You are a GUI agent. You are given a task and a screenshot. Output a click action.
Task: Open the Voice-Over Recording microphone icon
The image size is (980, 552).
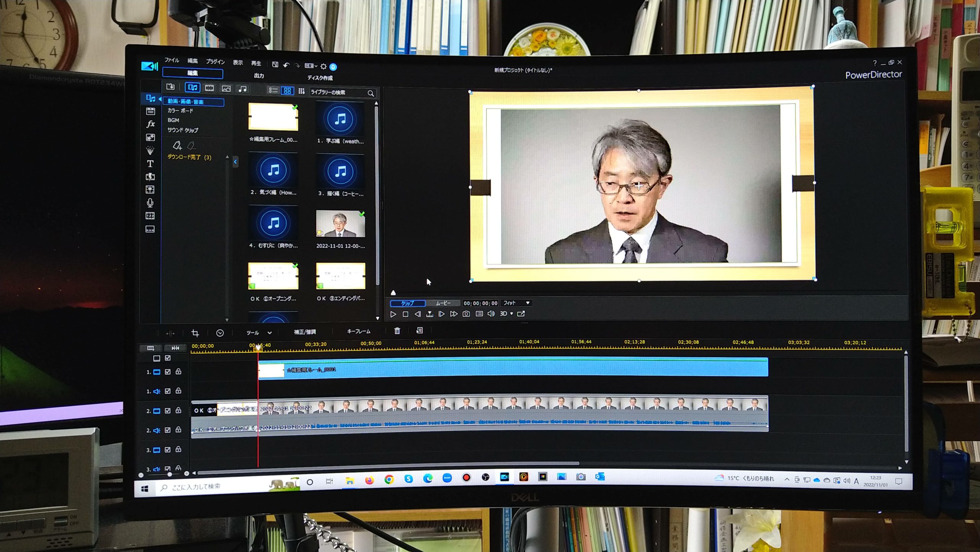point(150,203)
